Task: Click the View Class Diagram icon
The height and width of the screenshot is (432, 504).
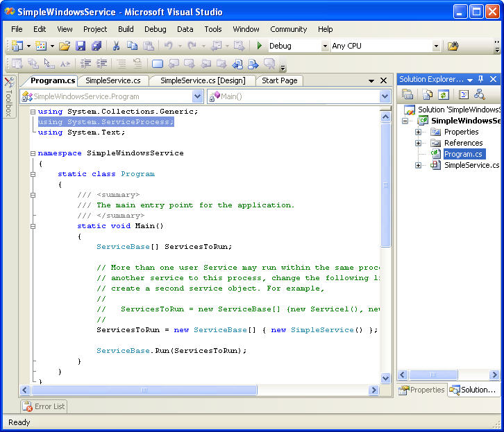Action: (x=480, y=94)
